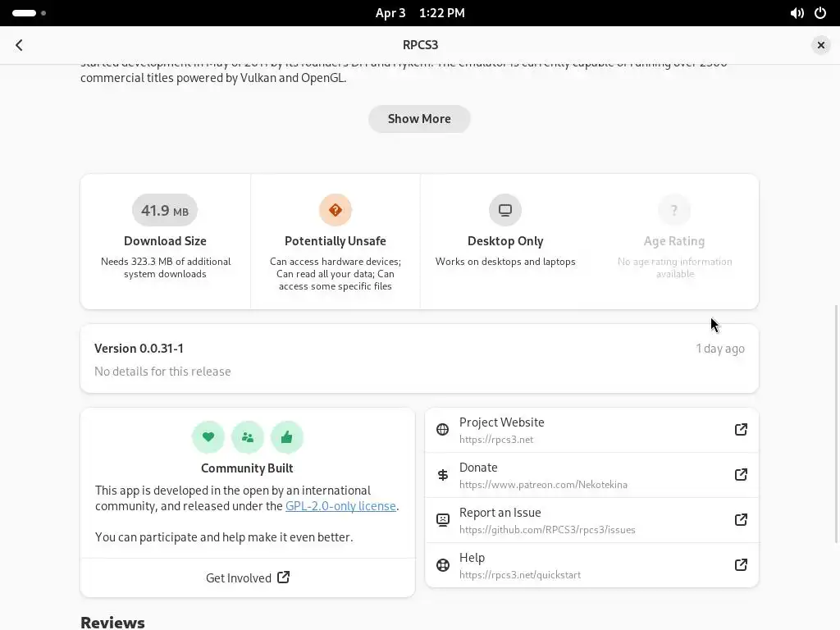Click 'Needs 323.3 MB of additional system downloads'
840x630 pixels.
pyautogui.click(x=166, y=268)
